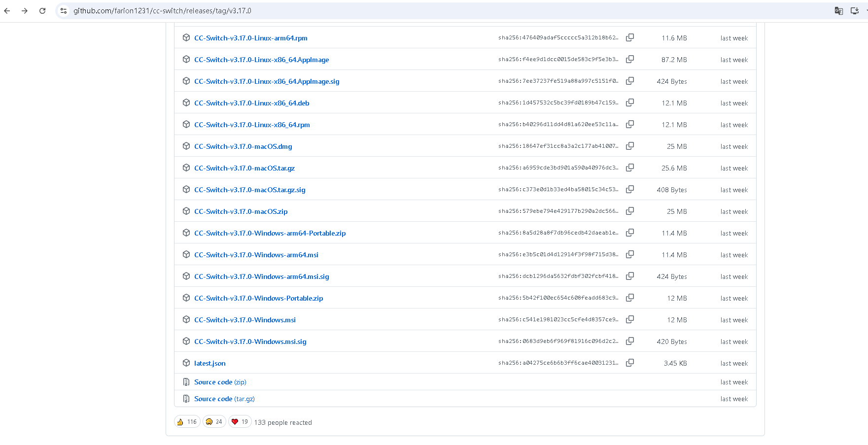Click the heart reaction with 19
Viewport: 868px width, 445px height.
(x=240, y=422)
